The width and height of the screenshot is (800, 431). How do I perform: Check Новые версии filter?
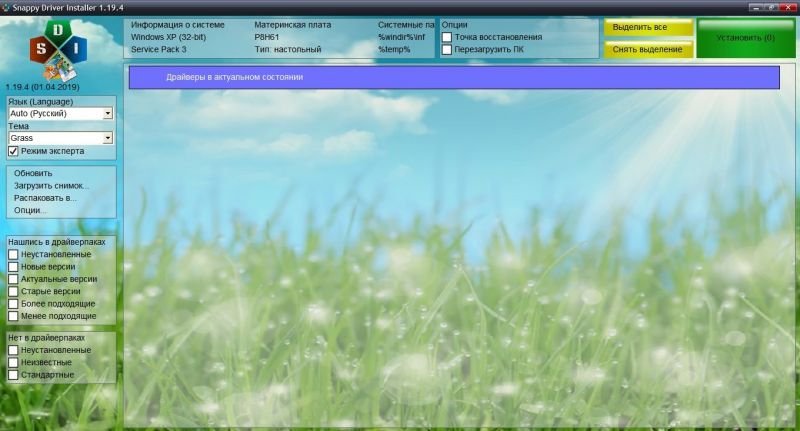coord(14,267)
